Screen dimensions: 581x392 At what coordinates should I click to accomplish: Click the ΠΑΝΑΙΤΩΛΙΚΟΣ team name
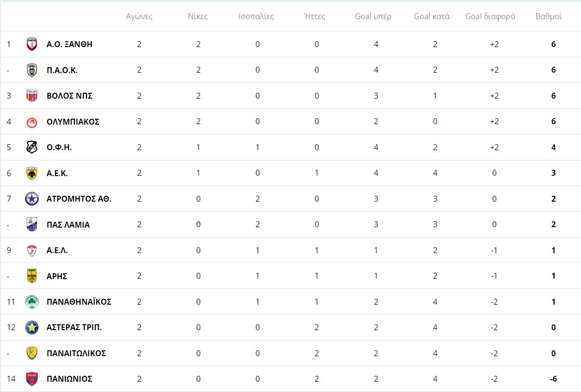tap(77, 353)
